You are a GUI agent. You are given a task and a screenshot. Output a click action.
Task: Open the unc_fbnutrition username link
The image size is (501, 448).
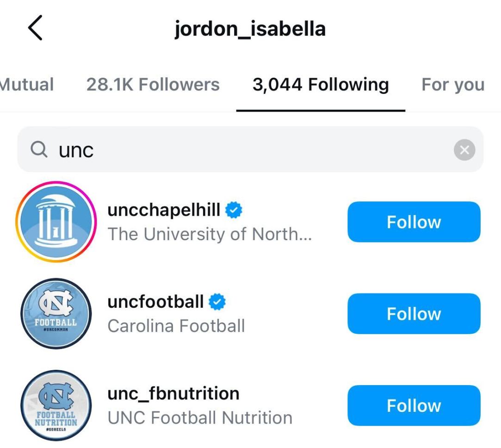tap(173, 394)
